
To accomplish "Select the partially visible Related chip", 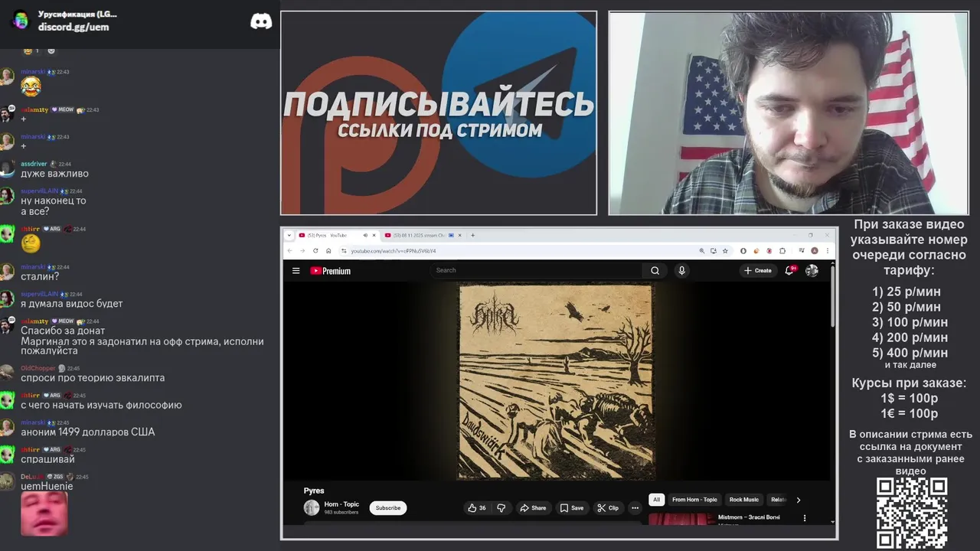I will click(x=778, y=500).
